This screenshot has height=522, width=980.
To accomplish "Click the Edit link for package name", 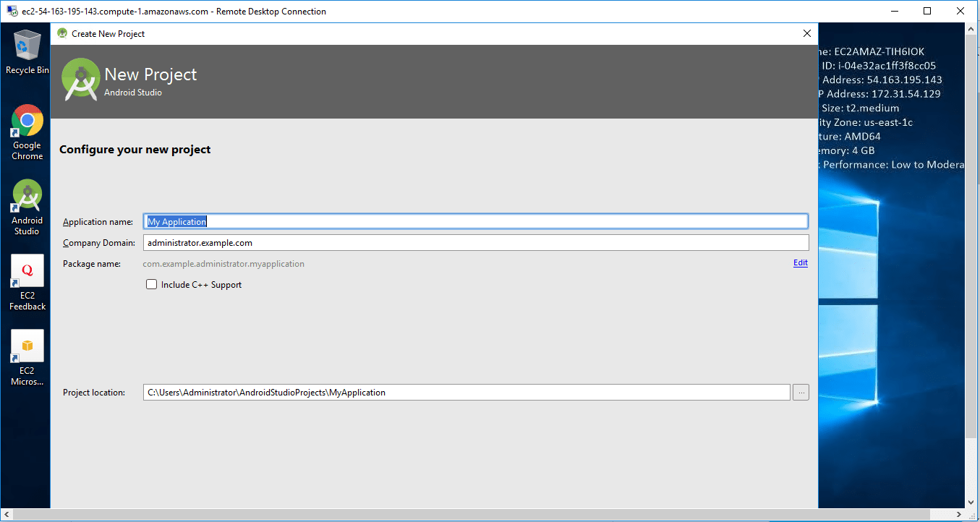I will click(800, 263).
